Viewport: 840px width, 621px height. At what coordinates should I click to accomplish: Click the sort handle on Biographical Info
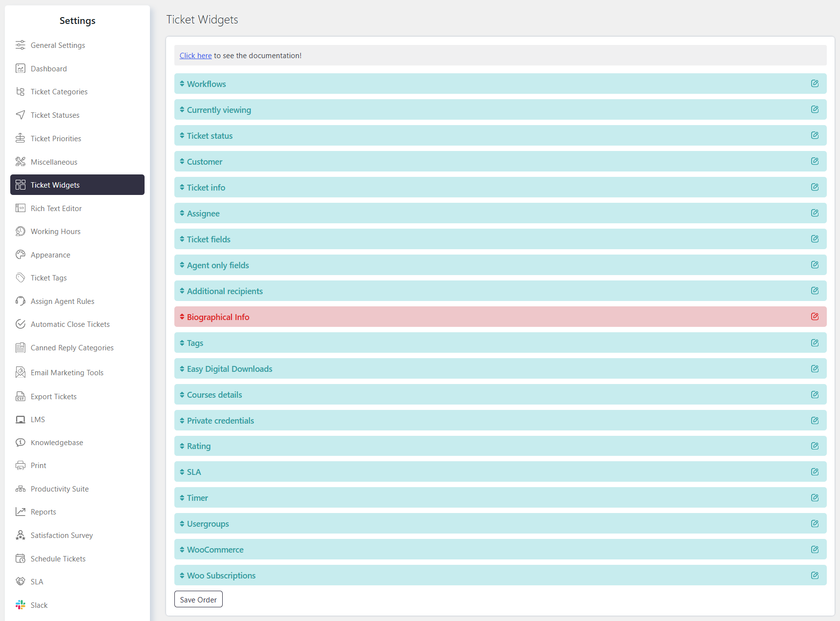point(182,317)
